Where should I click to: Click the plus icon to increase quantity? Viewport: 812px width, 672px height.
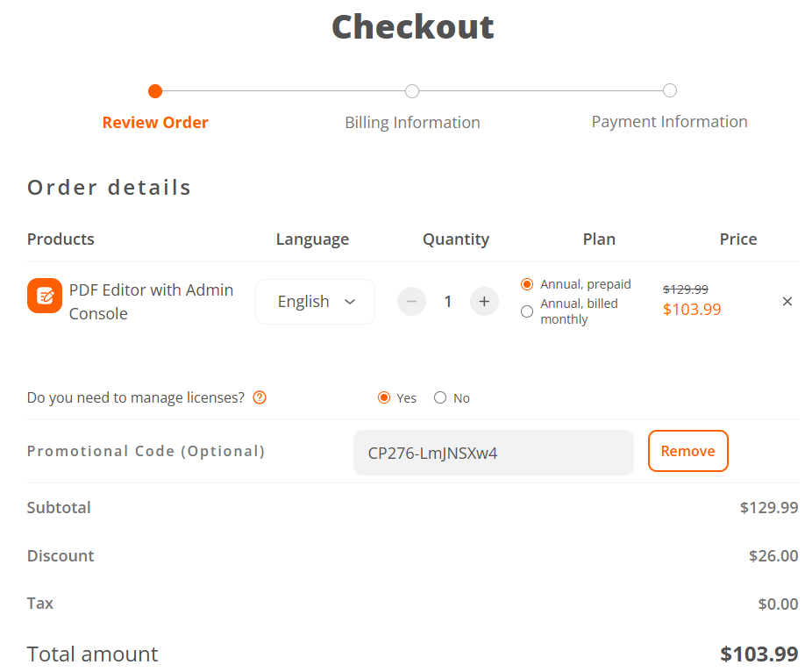coord(484,301)
